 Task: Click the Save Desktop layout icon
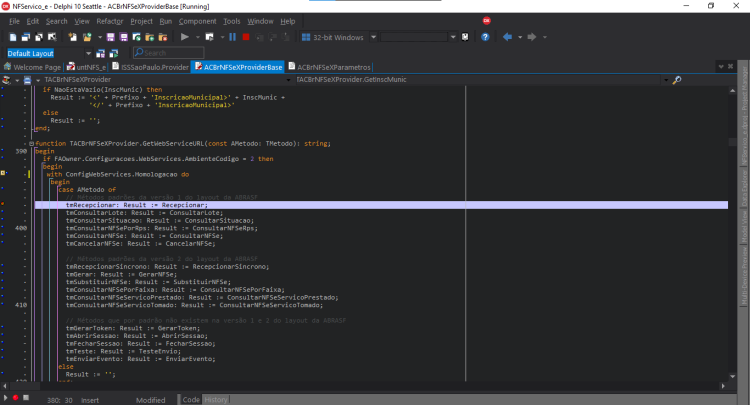100,53
